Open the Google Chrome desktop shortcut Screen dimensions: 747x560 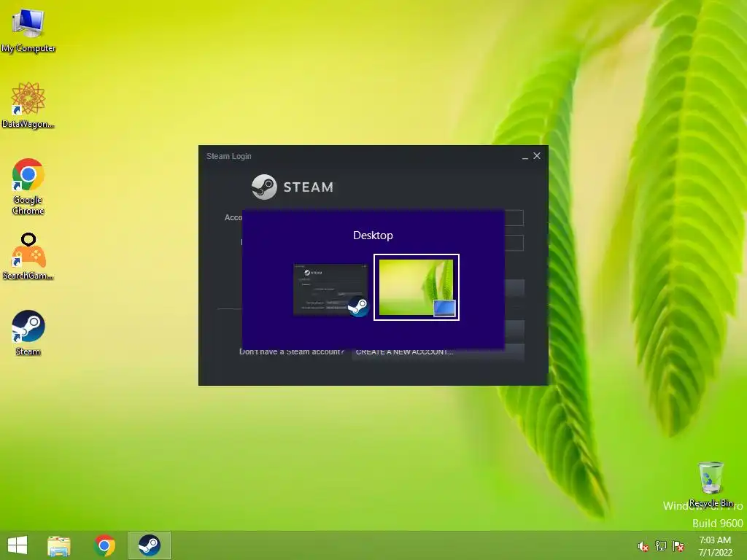coord(28,186)
